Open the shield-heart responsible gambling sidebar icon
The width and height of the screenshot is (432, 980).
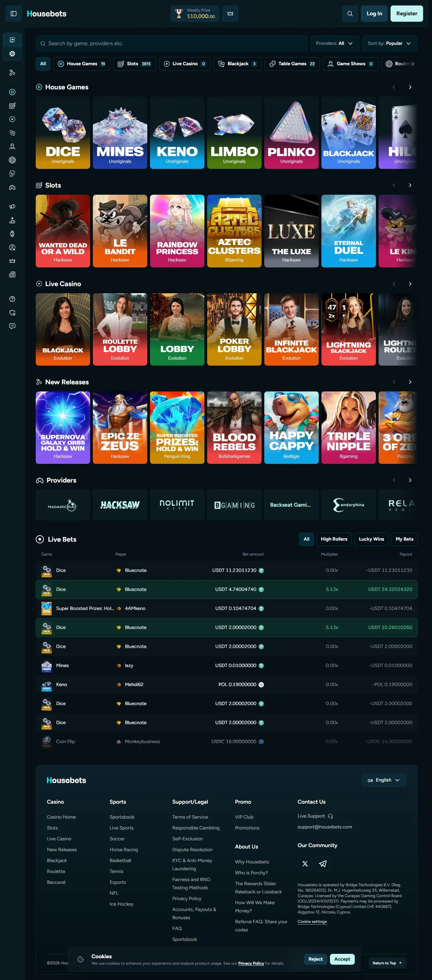(x=12, y=313)
